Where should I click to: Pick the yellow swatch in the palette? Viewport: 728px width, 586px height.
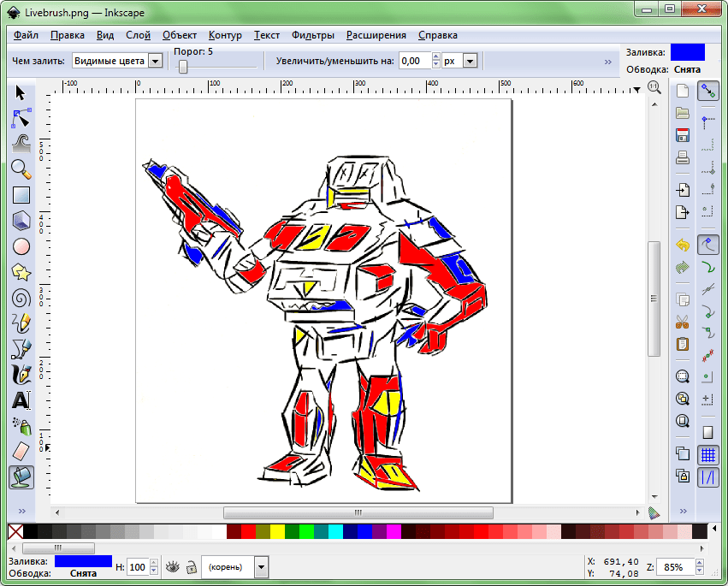[x=277, y=532]
